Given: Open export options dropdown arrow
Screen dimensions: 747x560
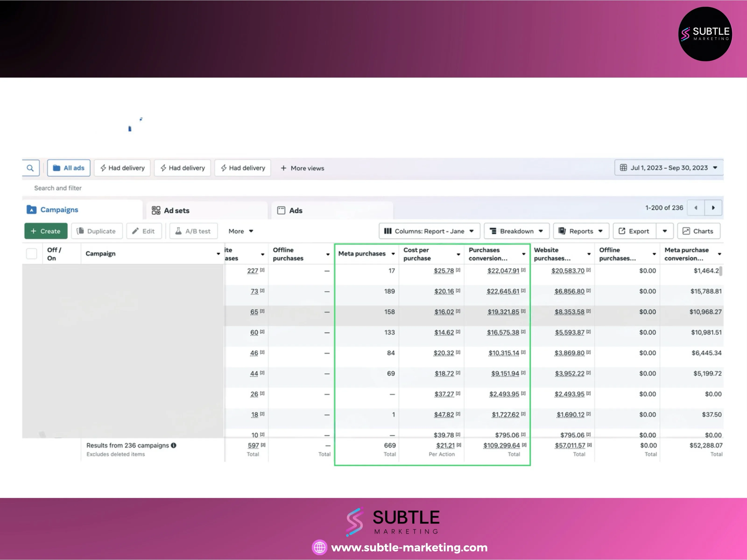Looking at the screenshot, I should [665, 231].
